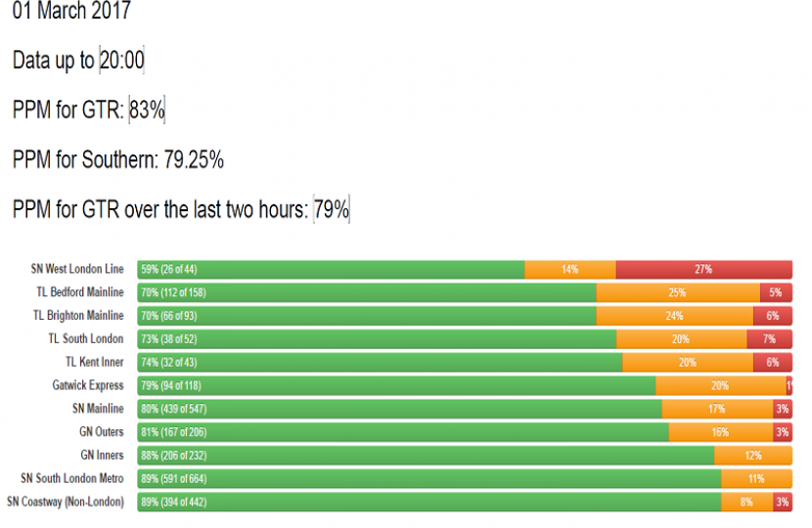Click the PPM for Southern 79.25% text
This screenshot has width=812, height=528.
(x=118, y=159)
